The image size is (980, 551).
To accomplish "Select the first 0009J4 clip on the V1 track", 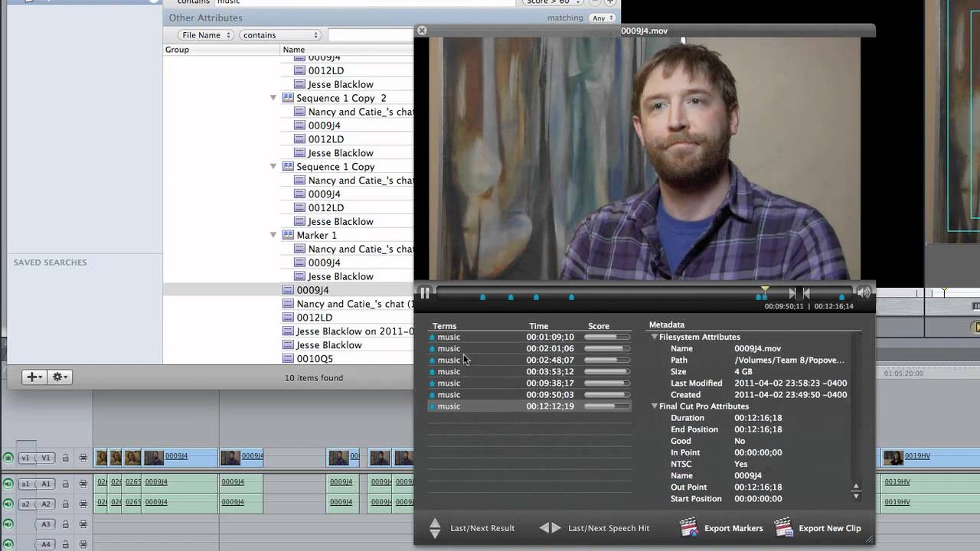I will click(x=180, y=458).
